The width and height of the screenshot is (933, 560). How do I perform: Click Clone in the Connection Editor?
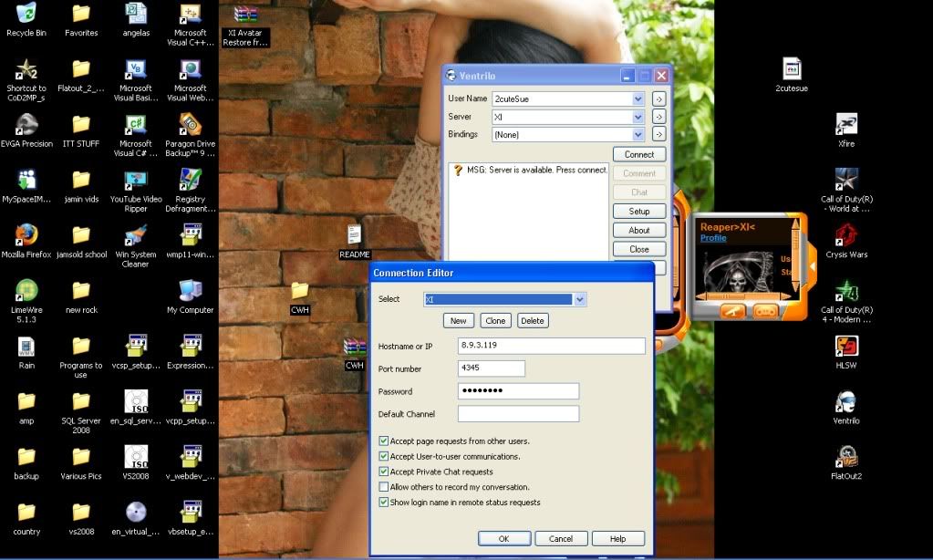tap(495, 321)
